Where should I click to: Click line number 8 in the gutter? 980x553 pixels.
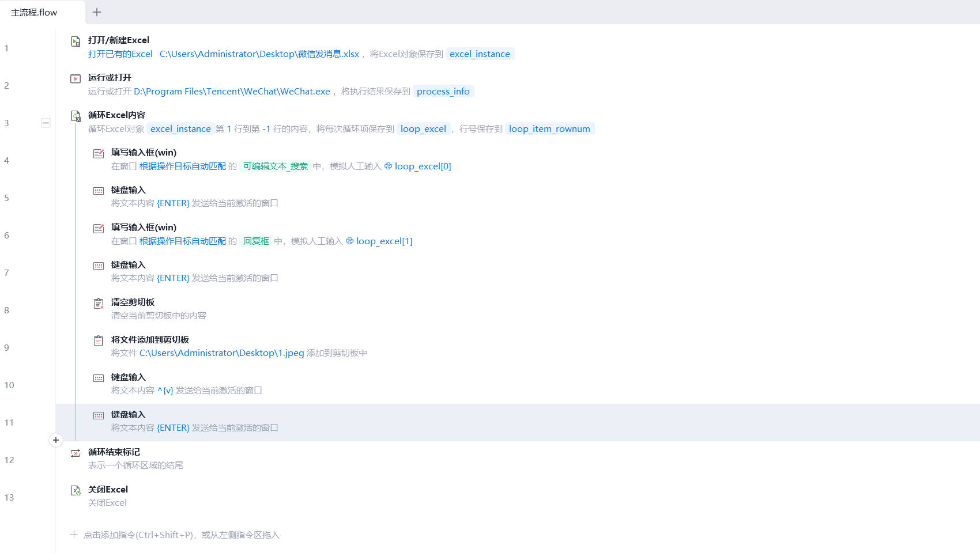pyautogui.click(x=6, y=310)
